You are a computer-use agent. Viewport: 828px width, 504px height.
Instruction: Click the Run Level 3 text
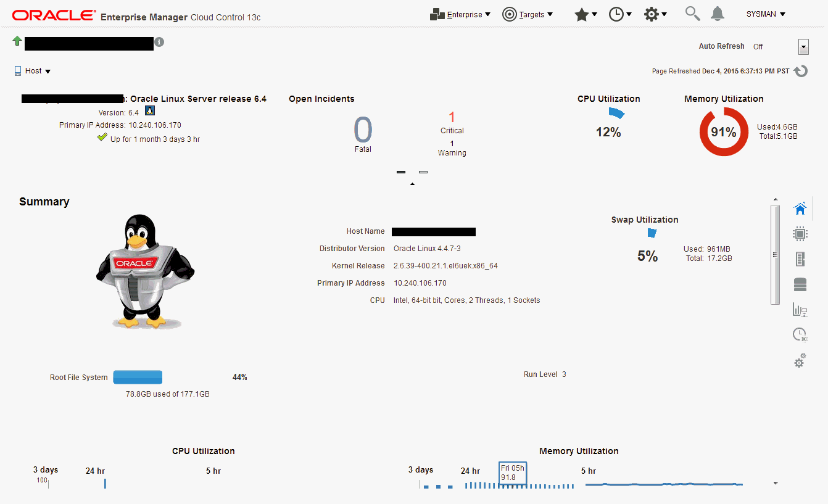545,374
